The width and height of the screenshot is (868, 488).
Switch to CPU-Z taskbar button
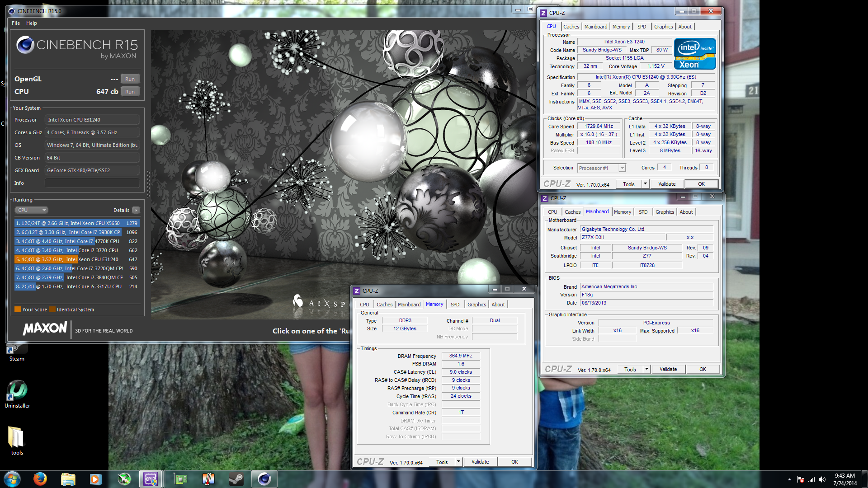coord(151,479)
